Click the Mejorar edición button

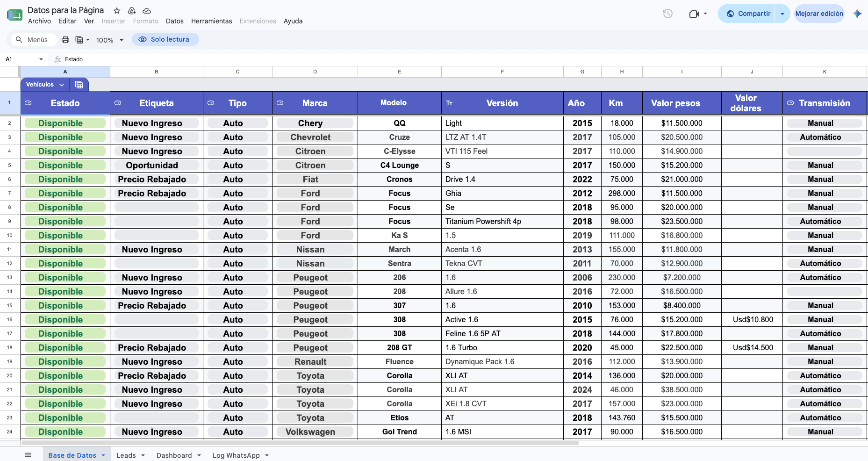(x=819, y=14)
